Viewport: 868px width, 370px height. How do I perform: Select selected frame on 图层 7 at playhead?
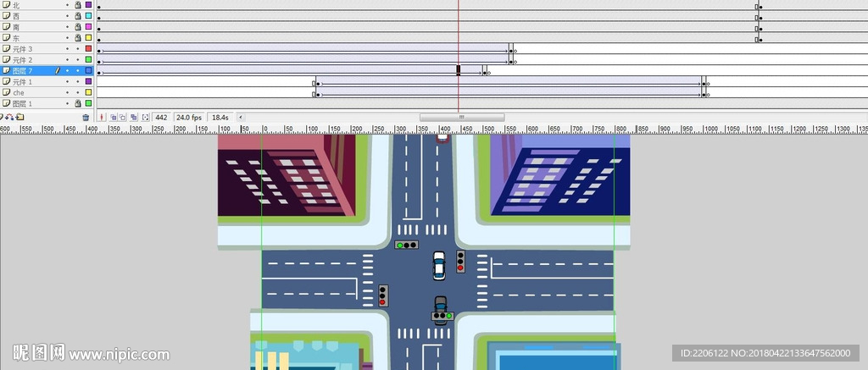pos(459,70)
